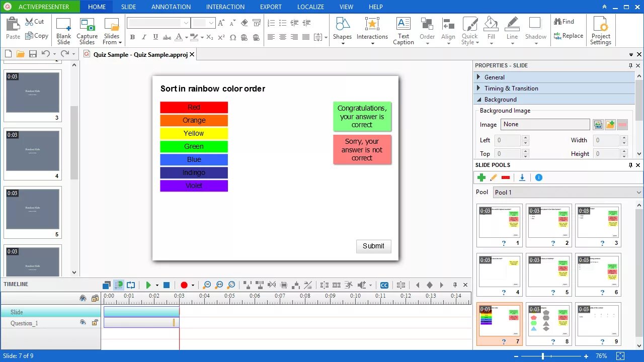Image resolution: width=644 pixels, height=362 pixels.
Task: Toggle italic formatting
Action: coord(144,37)
